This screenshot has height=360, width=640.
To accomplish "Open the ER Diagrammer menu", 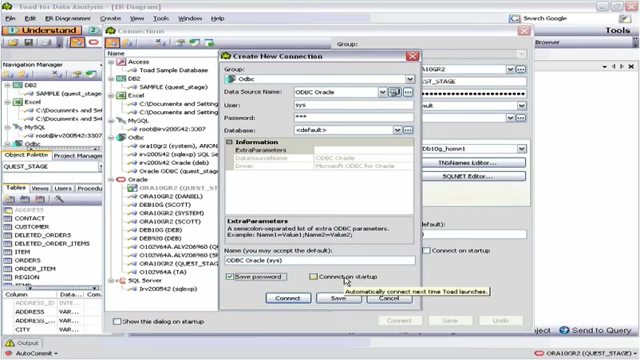I will [x=68, y=18].
